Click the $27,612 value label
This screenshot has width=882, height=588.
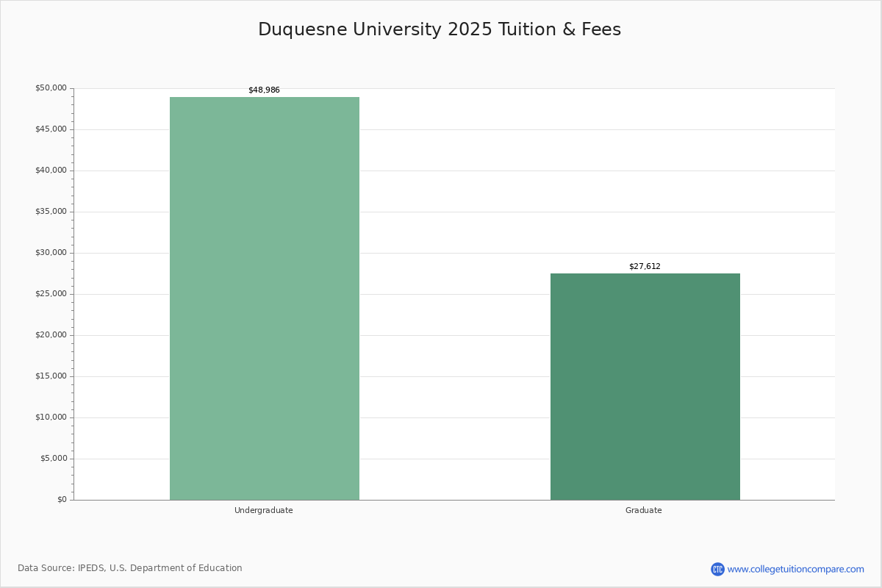(x=645, y=266)
